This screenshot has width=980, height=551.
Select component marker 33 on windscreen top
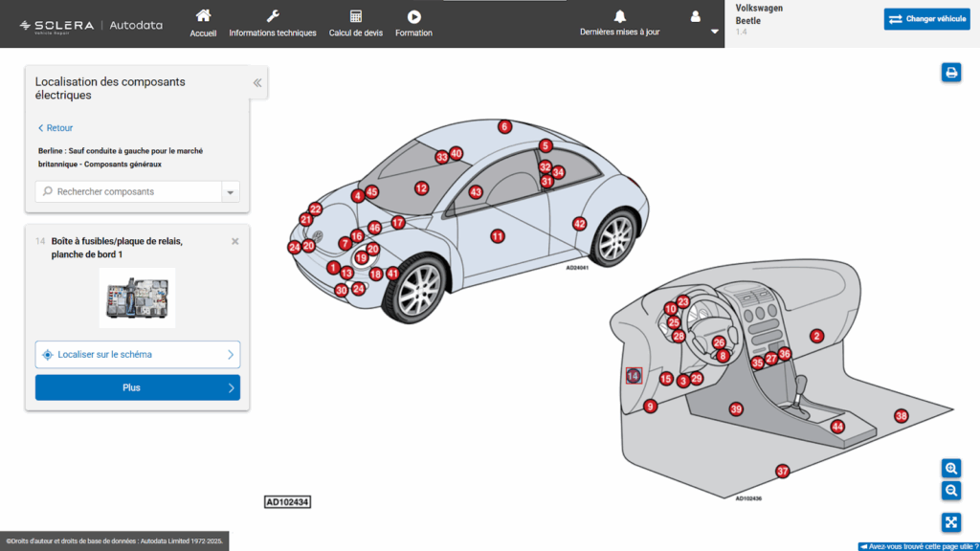(x=442, y=157)
